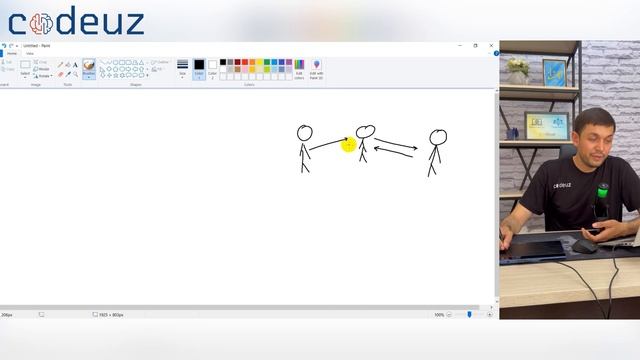This screenshot has height=360, width=640.
Task: Open the shape Fill dropdown
Action: (x=157, y=69)
